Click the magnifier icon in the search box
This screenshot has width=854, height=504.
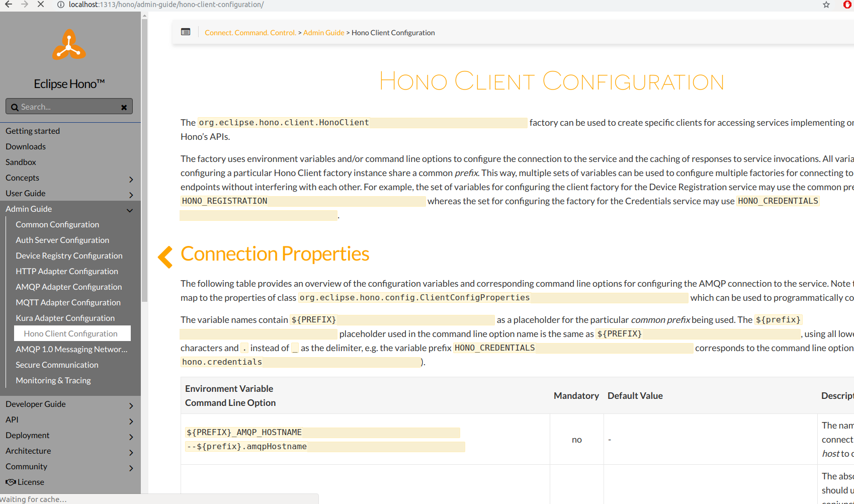point(15,106)
